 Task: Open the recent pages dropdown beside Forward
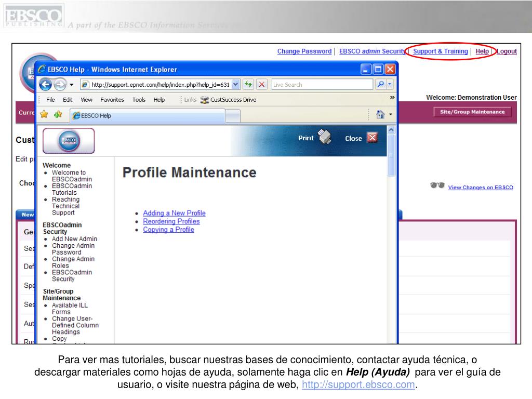tap(72, 85)
